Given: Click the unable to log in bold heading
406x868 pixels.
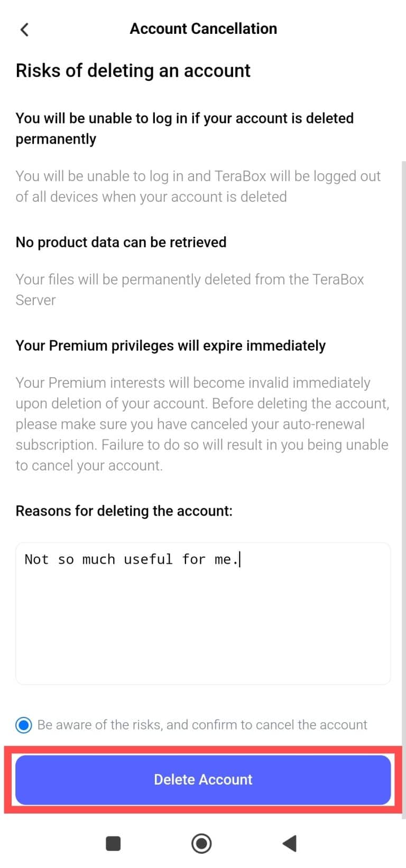Looking at the screenshot, I should (184, 128).
